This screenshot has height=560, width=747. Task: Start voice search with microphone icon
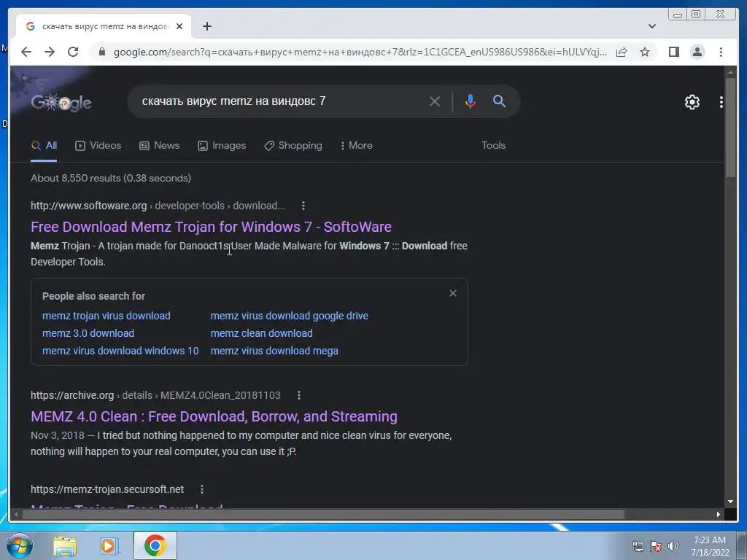pos(471,101)
